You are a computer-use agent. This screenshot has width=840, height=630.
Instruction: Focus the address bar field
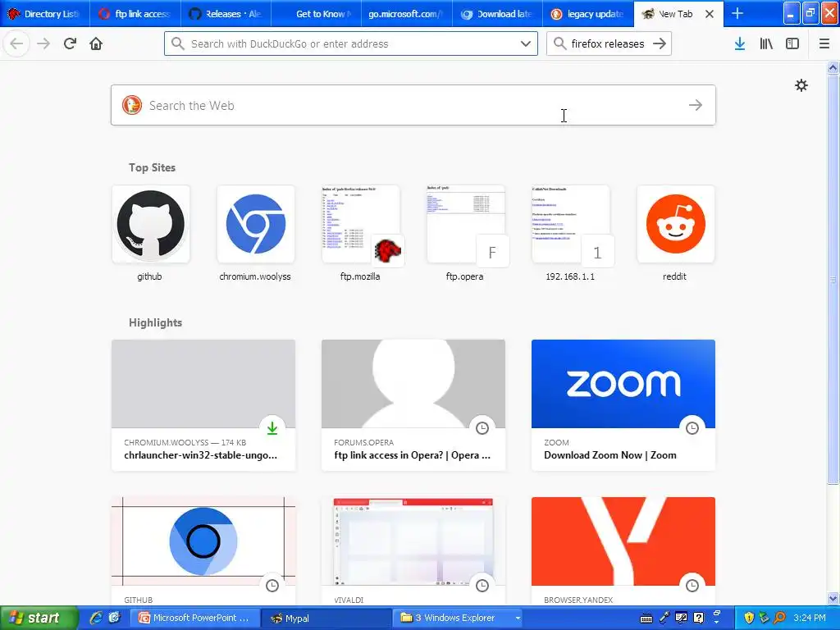351,43
